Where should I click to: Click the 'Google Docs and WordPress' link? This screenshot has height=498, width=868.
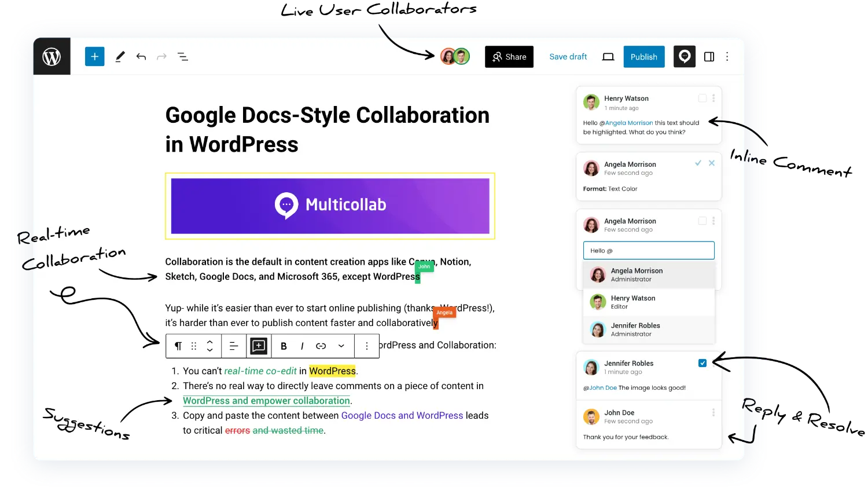(x=402, y=415)
